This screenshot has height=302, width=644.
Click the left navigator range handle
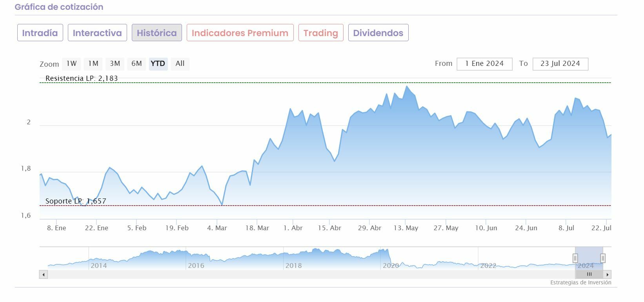575,258
